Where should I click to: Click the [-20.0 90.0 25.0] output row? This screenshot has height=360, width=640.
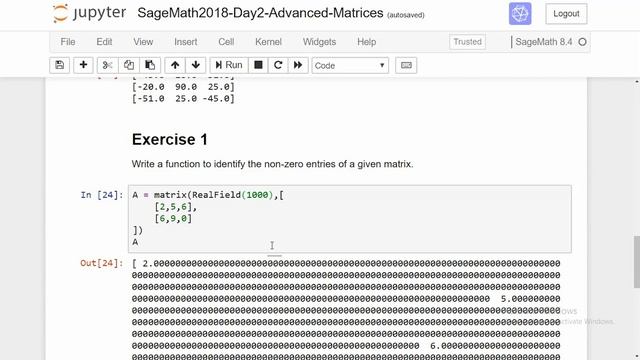183,87
